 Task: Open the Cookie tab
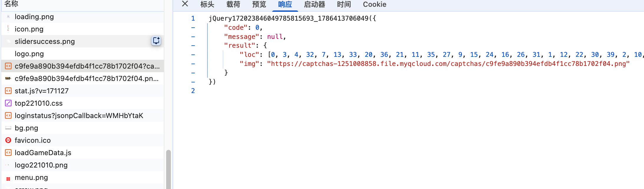tap(374, 4)
